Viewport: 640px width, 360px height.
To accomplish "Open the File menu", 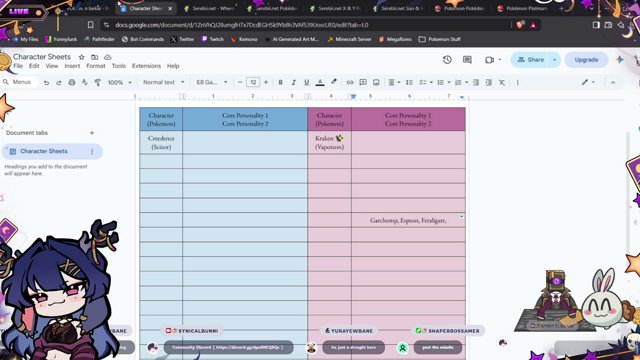I will (18, 66).
